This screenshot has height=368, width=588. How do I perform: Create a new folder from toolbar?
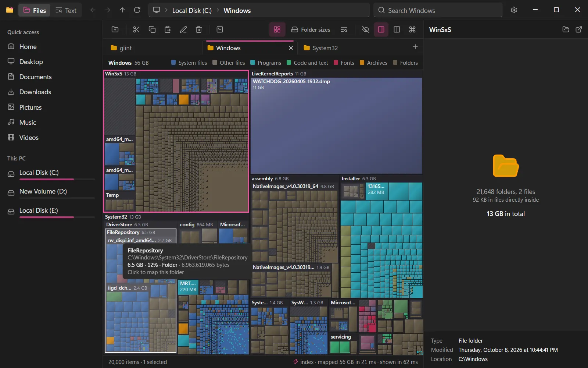point(115,29)
